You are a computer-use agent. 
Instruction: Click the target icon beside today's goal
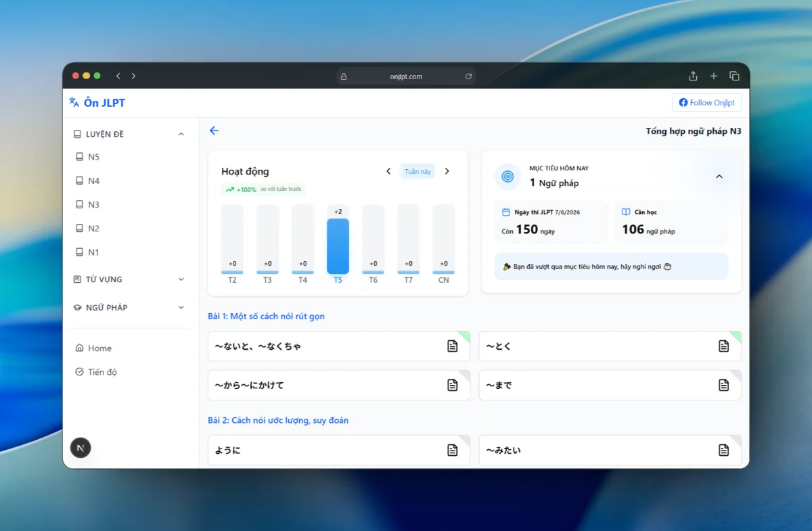click(x=507, y=177)
